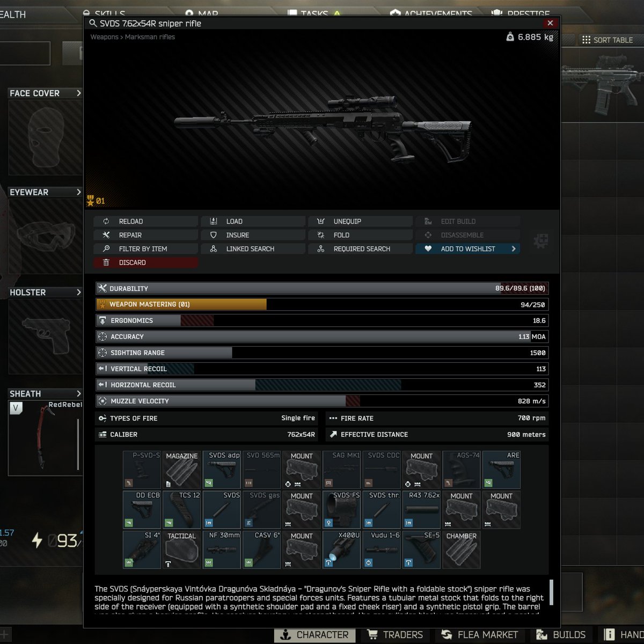Close the SVDS inspection window
Viewport: 644px width, 644px height.
coord(550,23)
